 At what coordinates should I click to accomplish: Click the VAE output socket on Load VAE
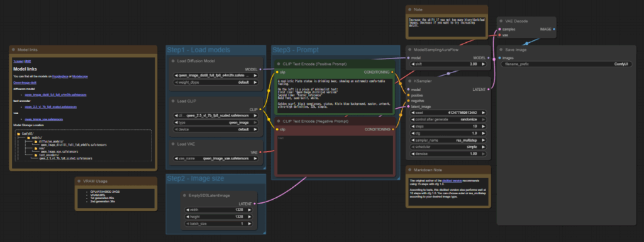pos(260,153)
